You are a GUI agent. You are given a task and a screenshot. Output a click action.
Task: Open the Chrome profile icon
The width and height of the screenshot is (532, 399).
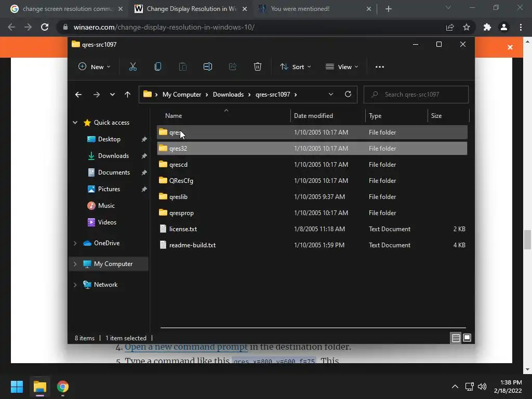pos(504,27)
